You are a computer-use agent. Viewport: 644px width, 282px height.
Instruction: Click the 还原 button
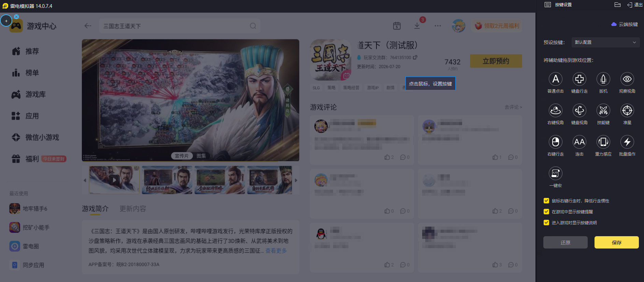pyautogui.click(x=566, y=242)
